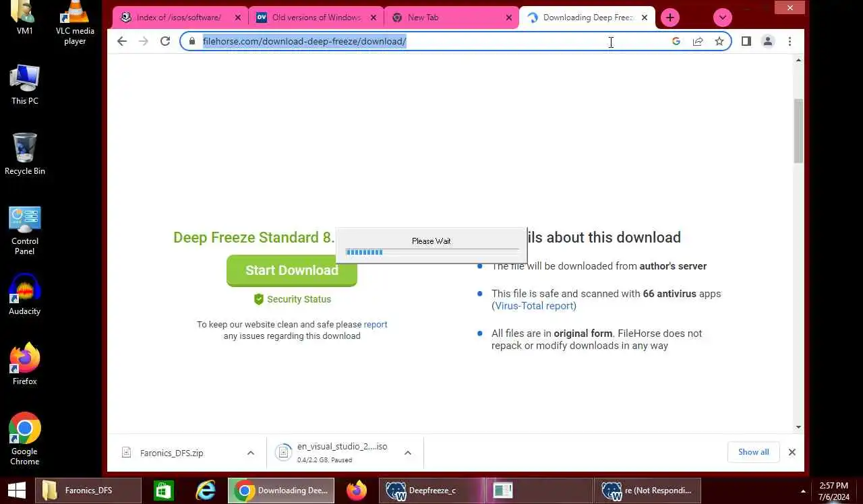This screenshot has height=504, width=863.
Task: Open the Windows Start menu
Action: tap(16, 491)
